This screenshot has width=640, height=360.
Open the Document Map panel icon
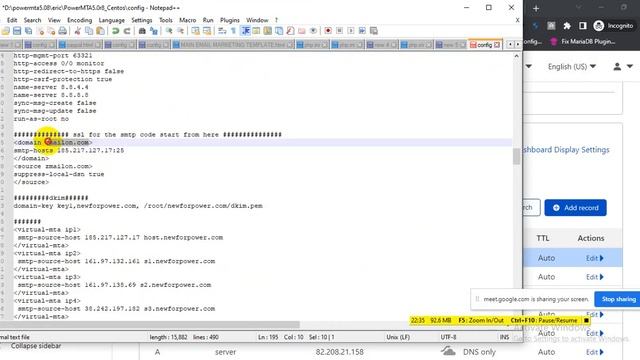(267, 31)
